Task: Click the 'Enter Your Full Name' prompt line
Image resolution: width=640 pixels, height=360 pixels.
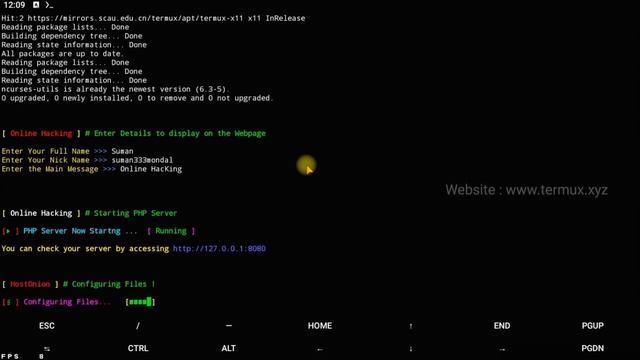Action: point(67,151)
